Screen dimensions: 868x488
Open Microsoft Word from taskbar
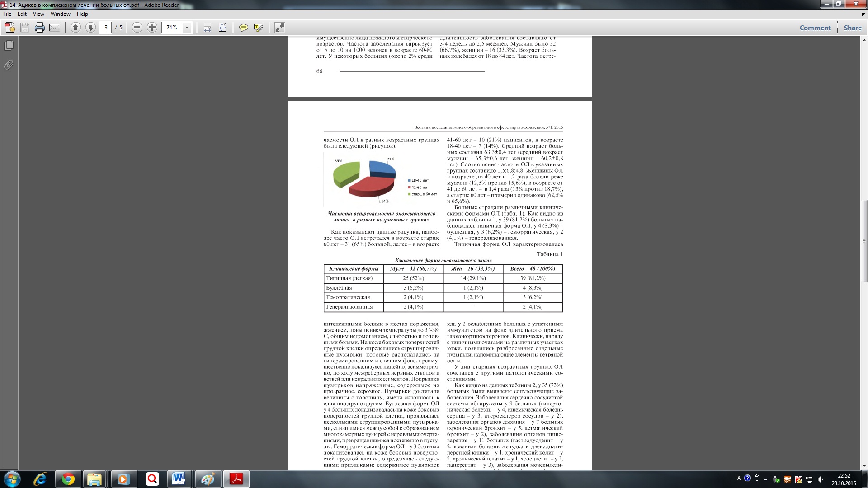(x=179, y=479)
